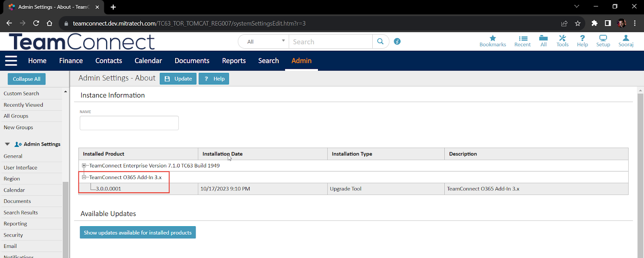Select the Admin tab

click(x=301, y=61)
